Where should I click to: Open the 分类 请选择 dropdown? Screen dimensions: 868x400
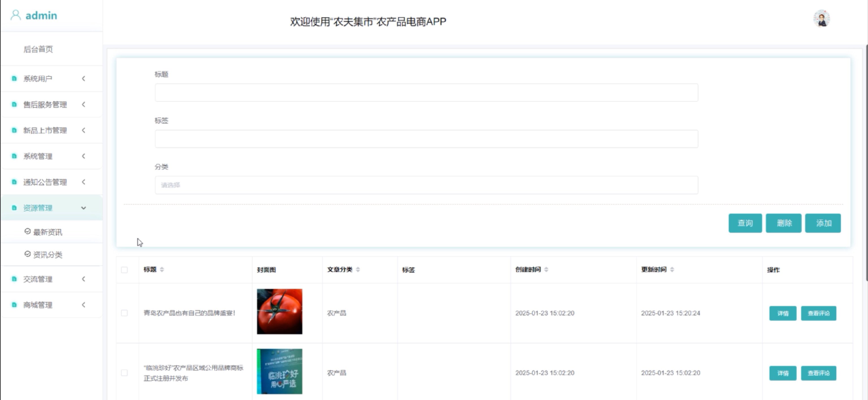tap(426, 185)
